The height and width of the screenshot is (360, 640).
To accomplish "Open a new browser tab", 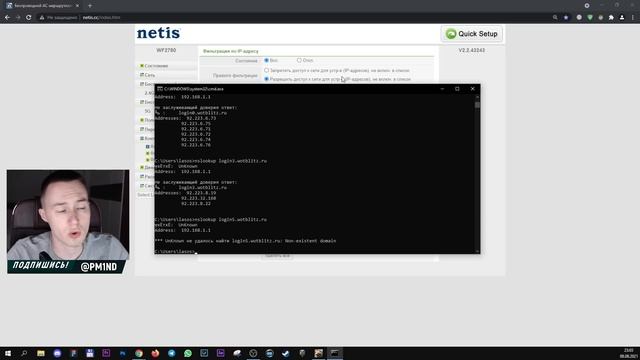I will [x=90, y=6].
